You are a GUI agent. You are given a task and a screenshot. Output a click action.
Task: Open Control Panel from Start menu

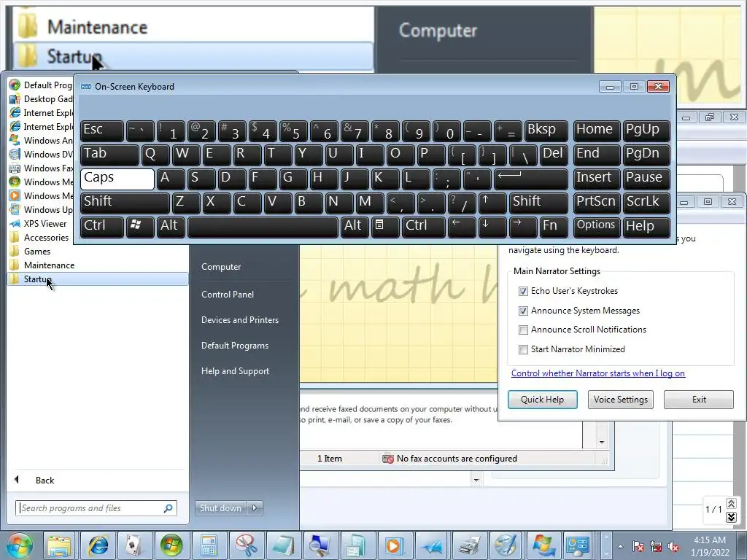point(228,295)
